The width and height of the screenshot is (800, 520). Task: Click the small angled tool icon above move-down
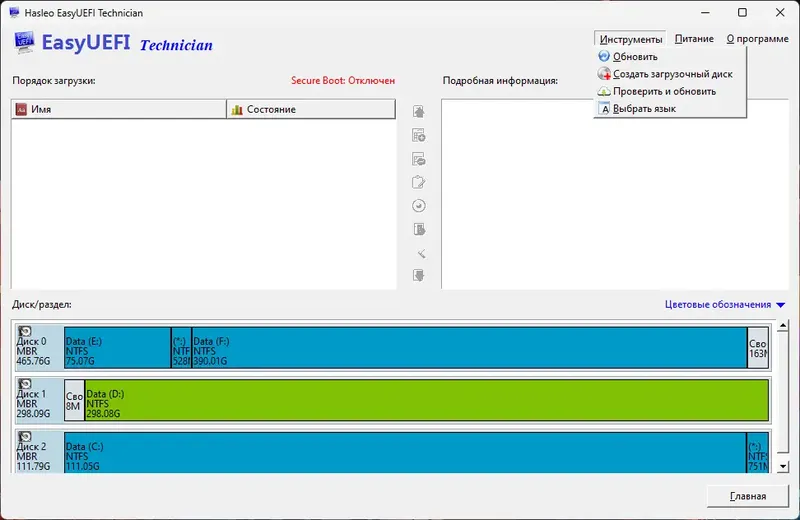tap(421, 253)
